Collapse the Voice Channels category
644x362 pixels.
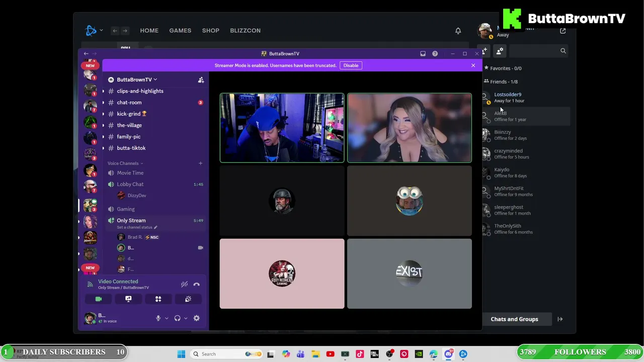(x=125, y=163)
